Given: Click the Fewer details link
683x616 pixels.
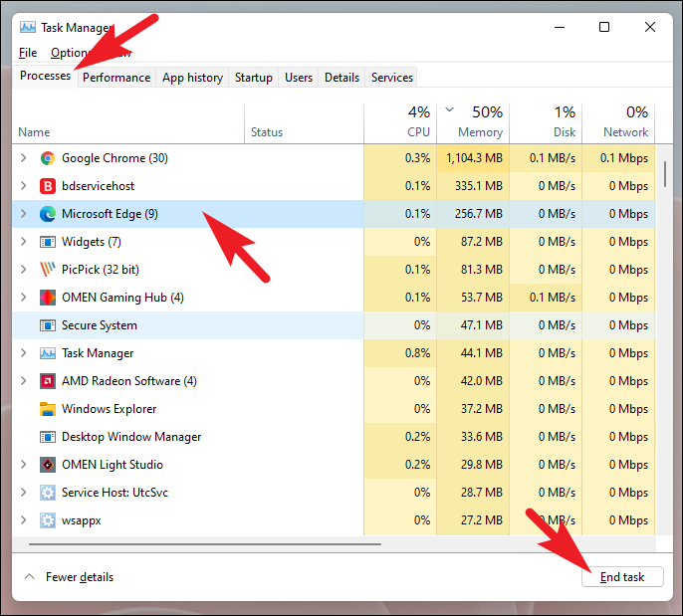Looking at the screenshot, I should point(80,577).
